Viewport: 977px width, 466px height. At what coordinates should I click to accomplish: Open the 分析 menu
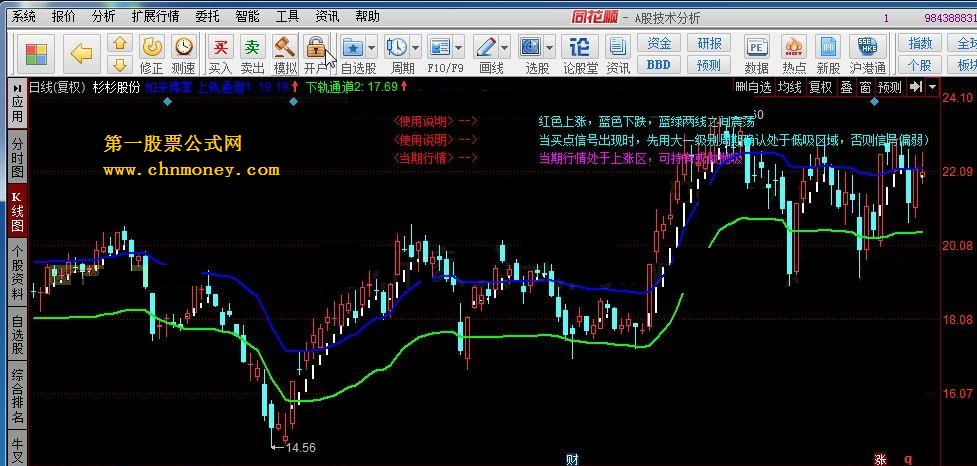pyautogui.click(x=103, y=17)
